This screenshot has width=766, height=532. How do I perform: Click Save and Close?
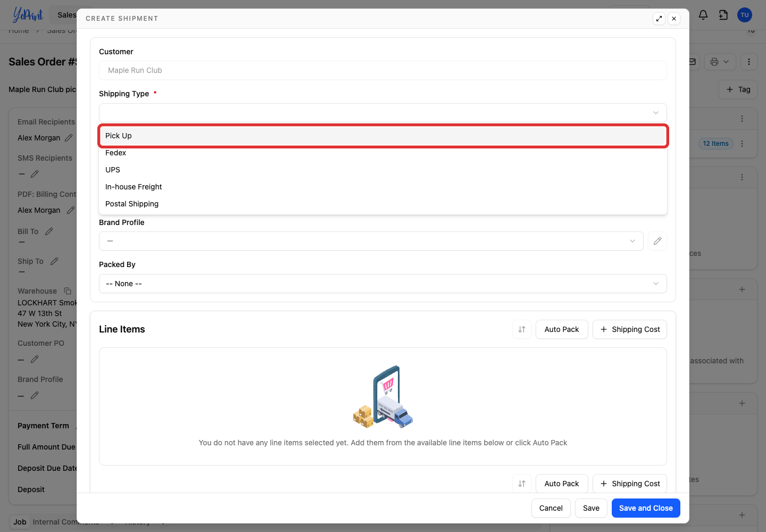646,508
